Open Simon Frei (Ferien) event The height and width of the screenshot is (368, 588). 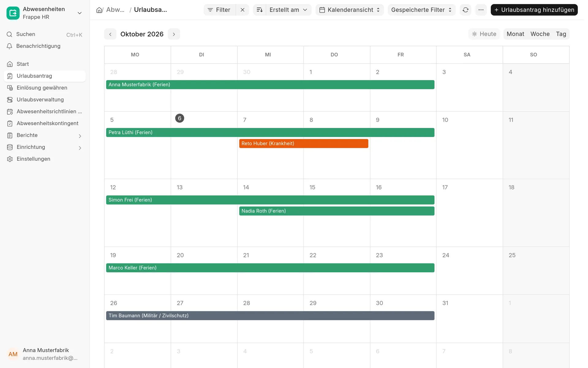click(x=270, y=200)
